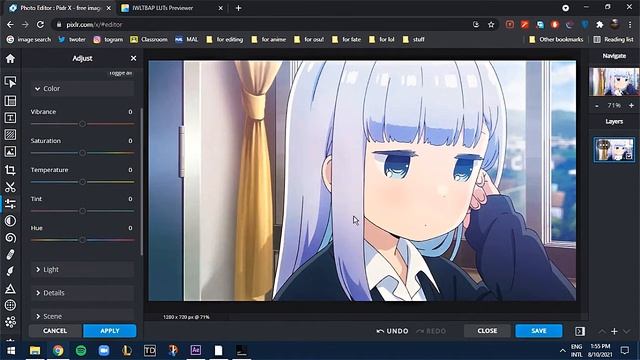Open the Layout tool in the sidebar
Screen dimensions: 640x360
tap(10, 100)
